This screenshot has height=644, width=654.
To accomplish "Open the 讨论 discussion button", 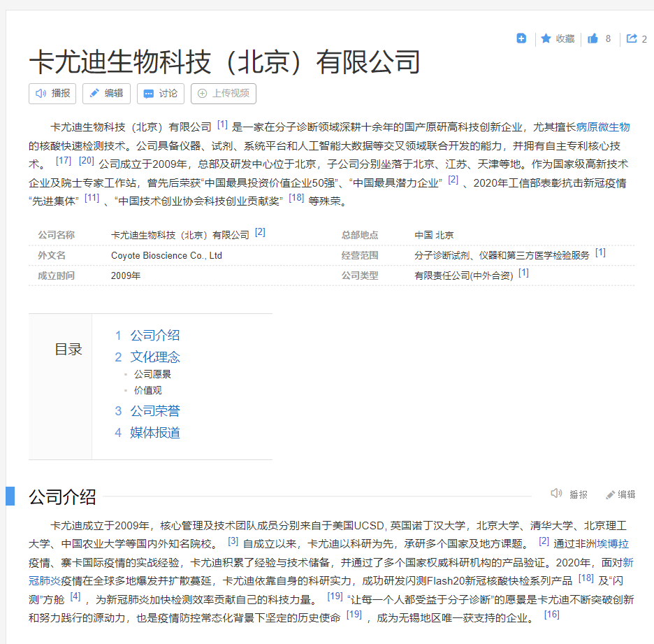I will point(161,94).
